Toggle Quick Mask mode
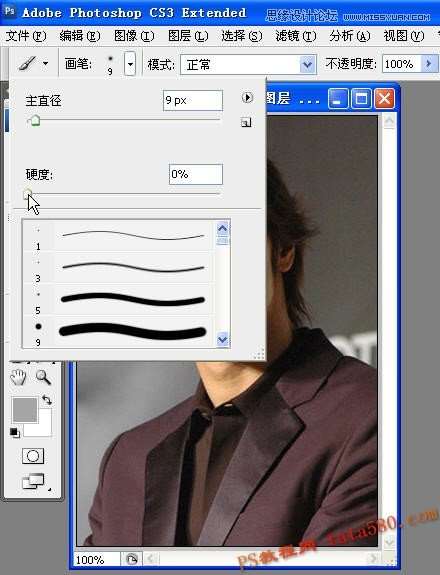The height and width of the screenshot is (575, 440). click(x=33, y=456)
